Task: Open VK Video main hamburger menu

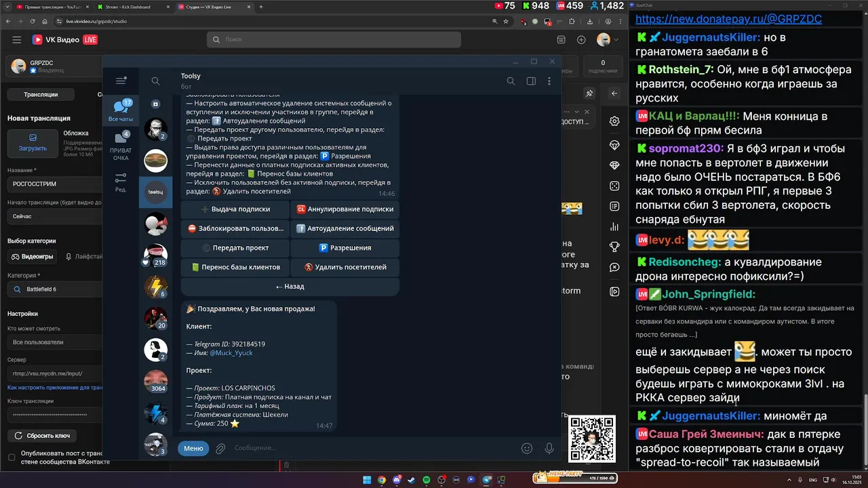Action: (17, 40)
